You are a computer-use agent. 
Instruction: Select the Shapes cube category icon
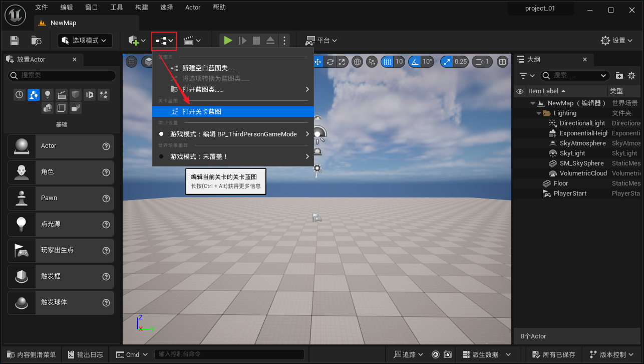76,94
